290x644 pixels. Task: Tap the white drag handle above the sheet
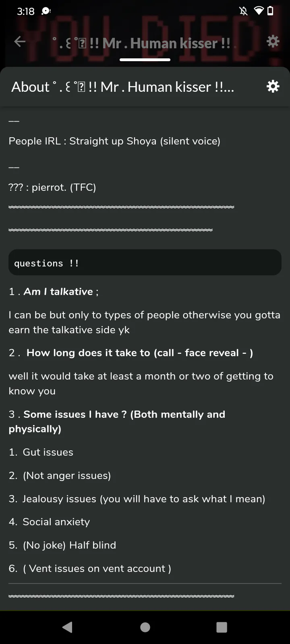[x=145, y=60]
